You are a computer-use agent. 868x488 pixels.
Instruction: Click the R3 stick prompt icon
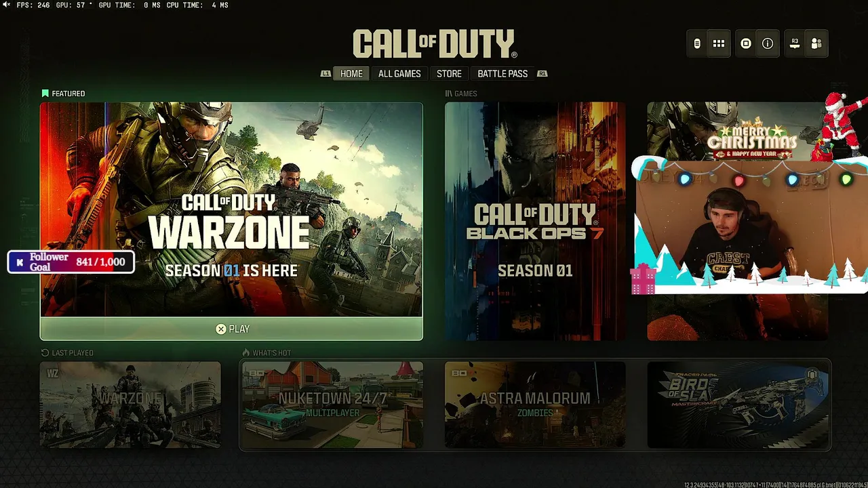click(795, 43)
